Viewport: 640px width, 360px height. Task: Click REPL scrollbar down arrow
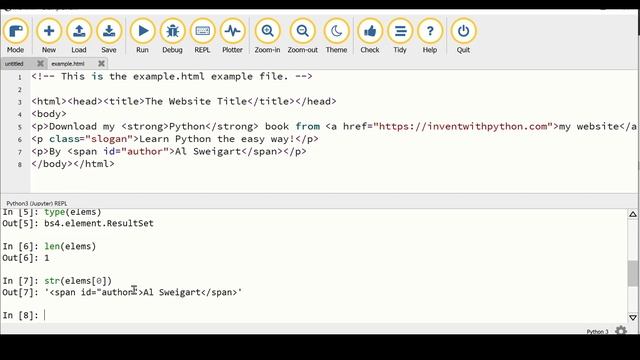pyautogui.click(x=633, y=317)
